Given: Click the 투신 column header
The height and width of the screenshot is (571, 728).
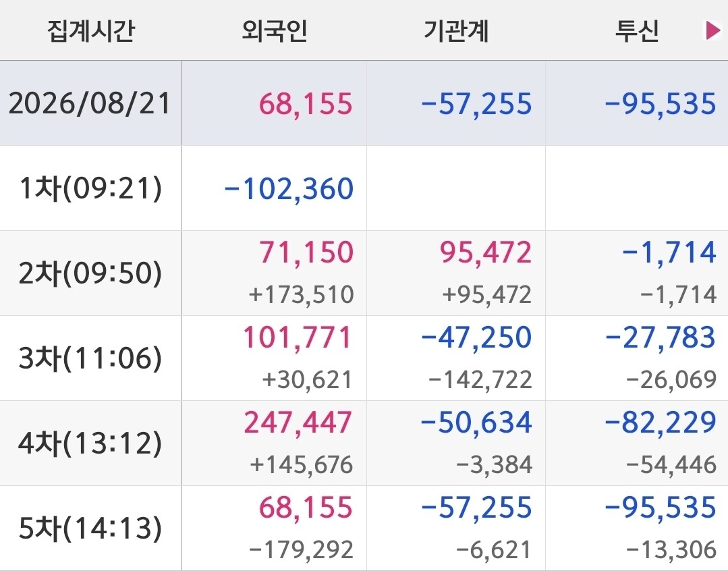Looking at the screenshot, I should (x=637, y=31).
